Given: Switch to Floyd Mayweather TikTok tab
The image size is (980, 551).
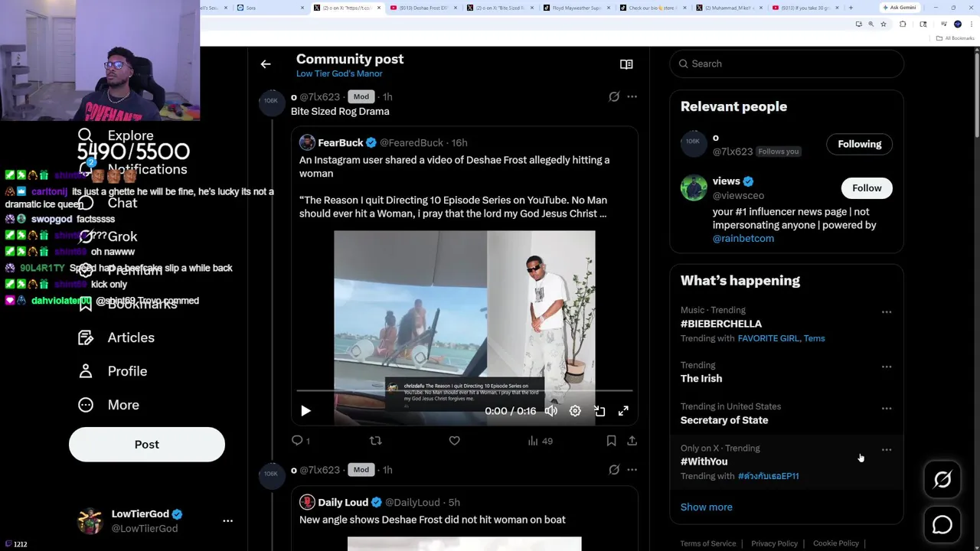Looking at the screenshot, I should [x=576, y=8].
